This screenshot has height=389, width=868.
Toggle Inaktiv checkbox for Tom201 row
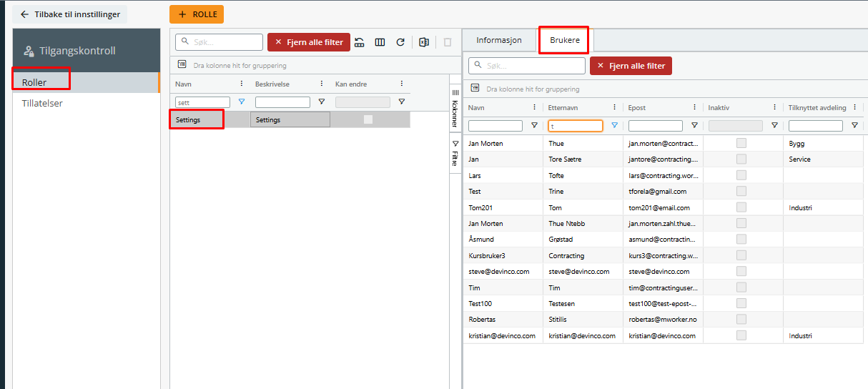tap(741, 207)
